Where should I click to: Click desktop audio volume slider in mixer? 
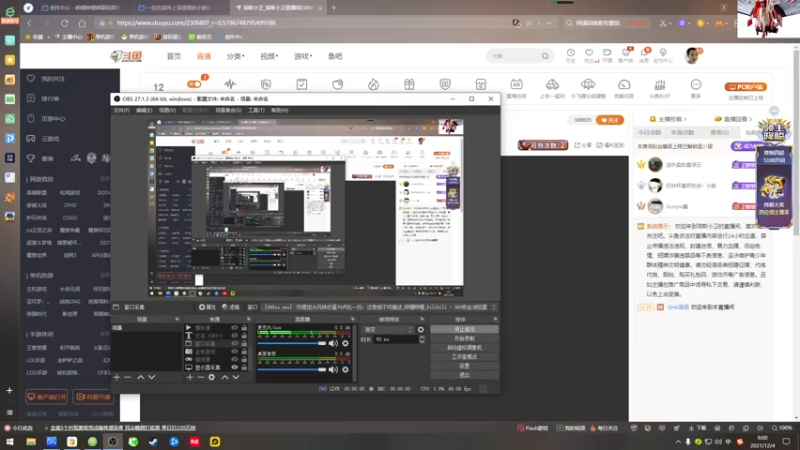pos(291,369)
